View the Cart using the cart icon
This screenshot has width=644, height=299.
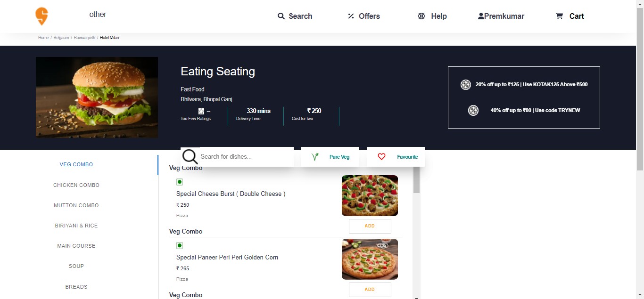click(559, 16)
